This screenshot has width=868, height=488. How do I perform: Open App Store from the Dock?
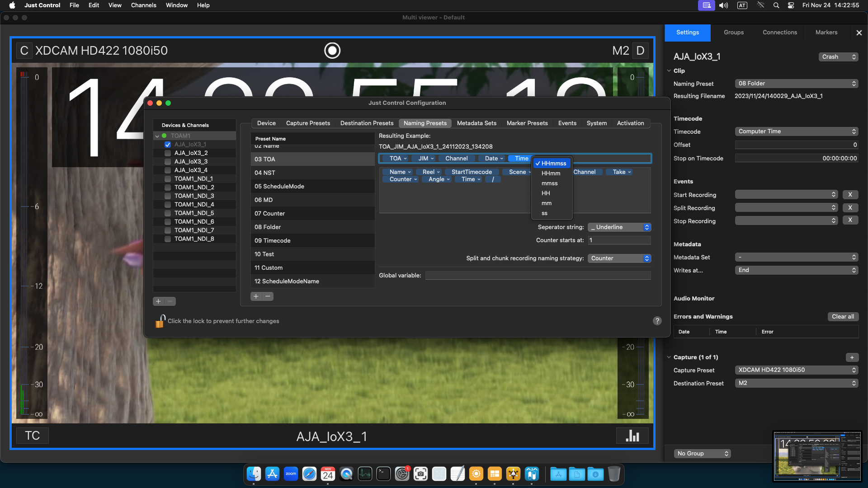coord(272,474)
